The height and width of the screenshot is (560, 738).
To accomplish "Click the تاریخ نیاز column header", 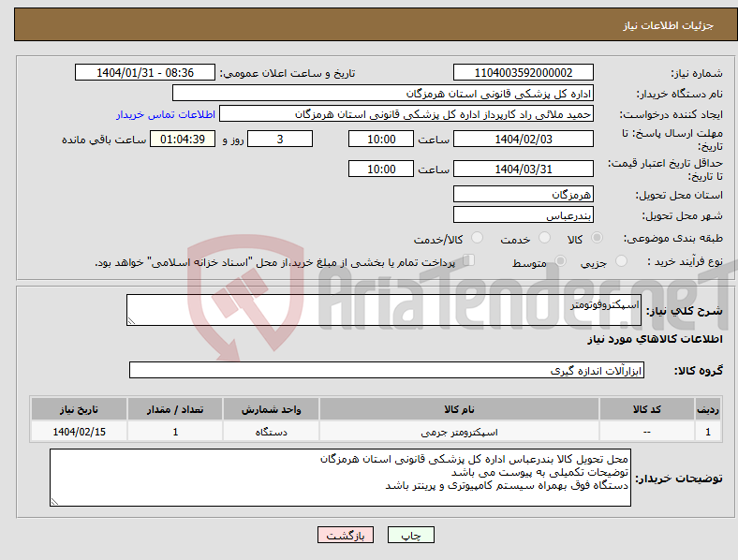I will [x=79, y=409].
